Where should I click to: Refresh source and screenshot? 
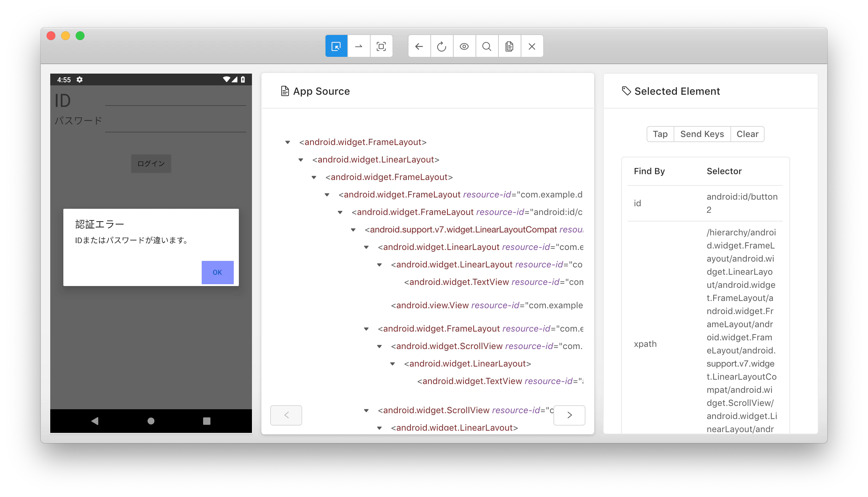442,46
